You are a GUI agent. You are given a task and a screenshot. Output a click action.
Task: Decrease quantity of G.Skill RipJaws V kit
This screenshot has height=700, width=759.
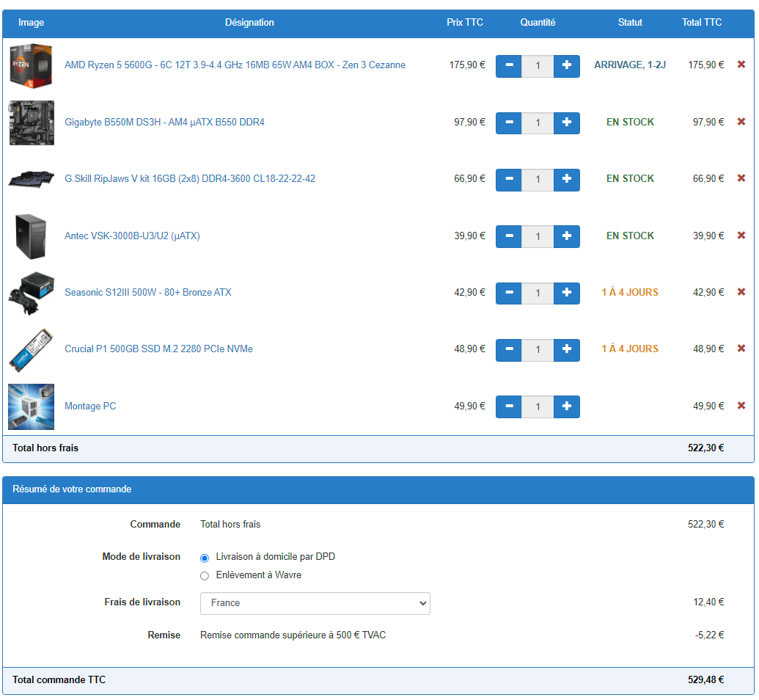pos(509,180)
